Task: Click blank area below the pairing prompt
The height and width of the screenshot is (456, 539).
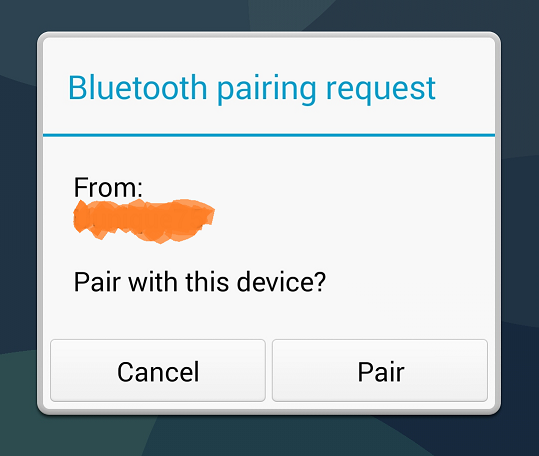Action: click(x=269, y=316)
